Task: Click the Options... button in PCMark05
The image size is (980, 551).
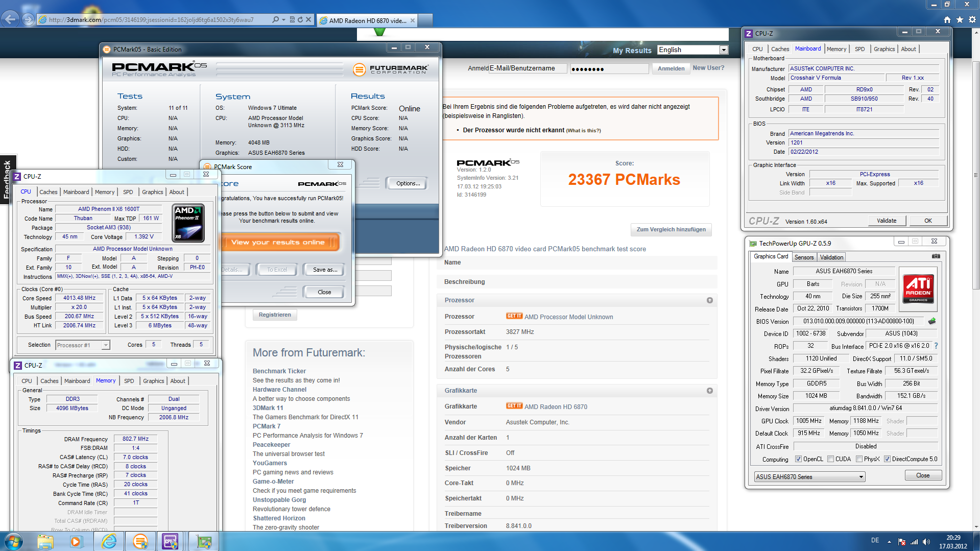Action: point(408,183)
